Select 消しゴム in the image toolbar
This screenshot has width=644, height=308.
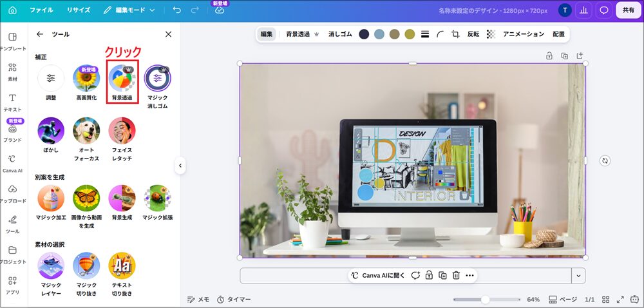(x=340, y=35)
